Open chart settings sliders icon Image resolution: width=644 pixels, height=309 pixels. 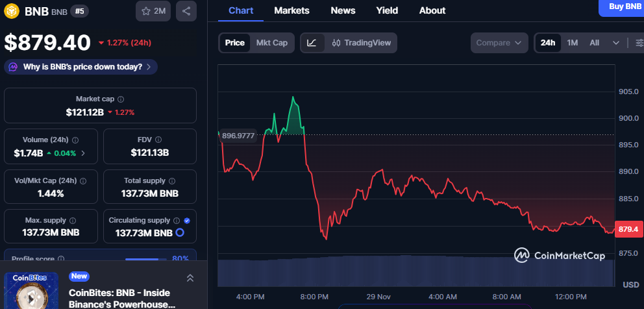pyautogui.click(x=639, y=43)
